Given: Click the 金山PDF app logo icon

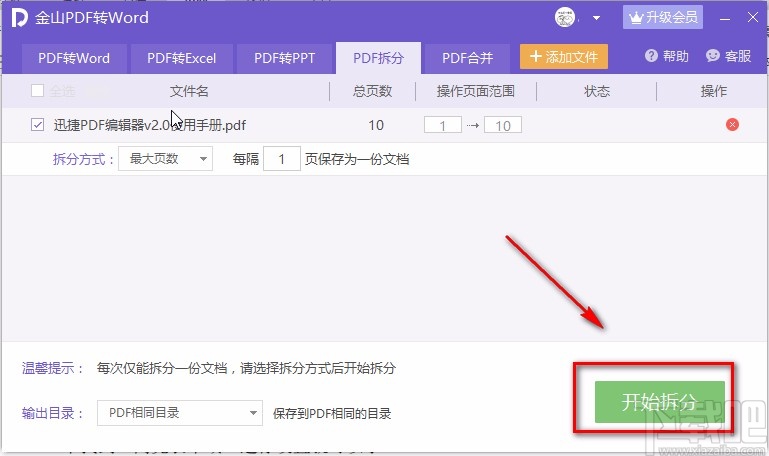Looking at the screenshot, I should click(x=19, y=18).
